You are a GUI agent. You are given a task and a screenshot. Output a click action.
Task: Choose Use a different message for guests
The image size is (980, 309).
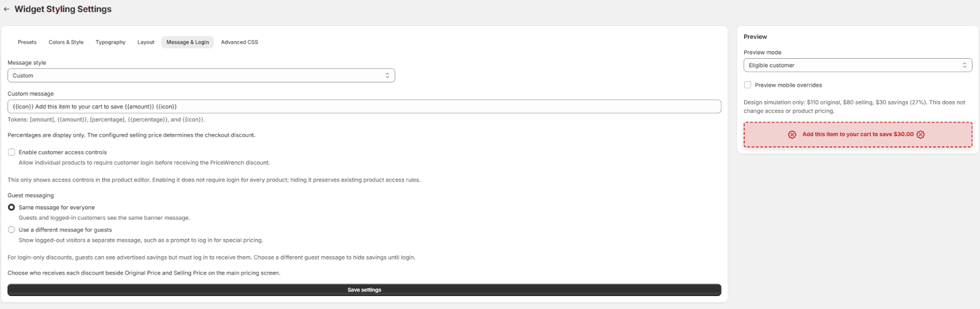(11, 230)
